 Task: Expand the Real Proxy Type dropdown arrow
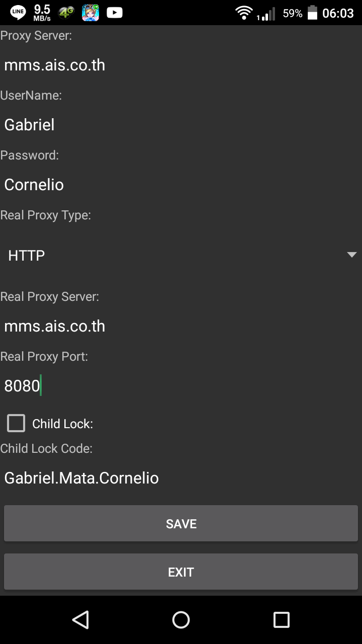[x=351, y=255]
